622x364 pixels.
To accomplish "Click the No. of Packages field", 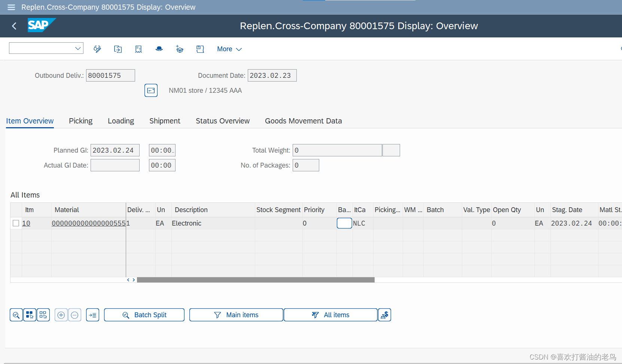I will (x=306, y=165).
